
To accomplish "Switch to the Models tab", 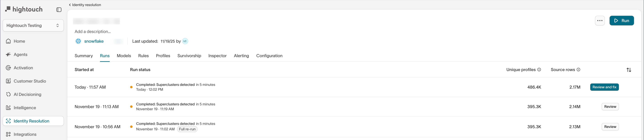I will coord(124,56).
